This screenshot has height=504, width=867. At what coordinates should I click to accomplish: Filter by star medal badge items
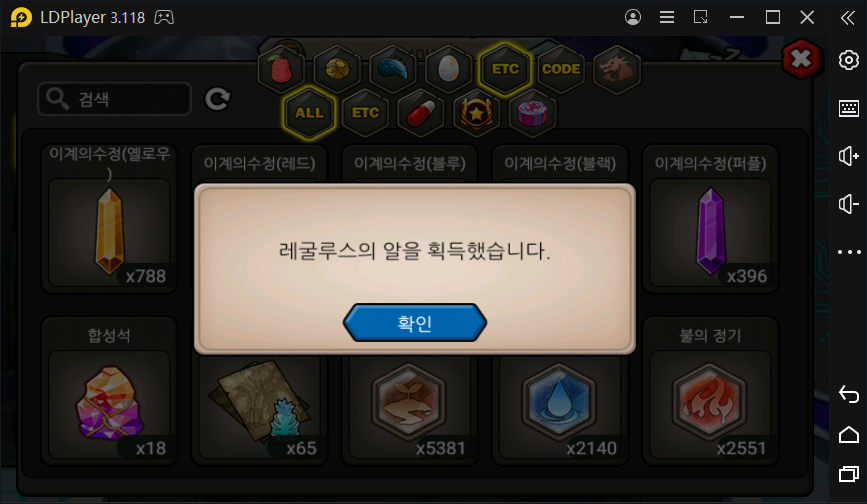[x=476, y=113]
